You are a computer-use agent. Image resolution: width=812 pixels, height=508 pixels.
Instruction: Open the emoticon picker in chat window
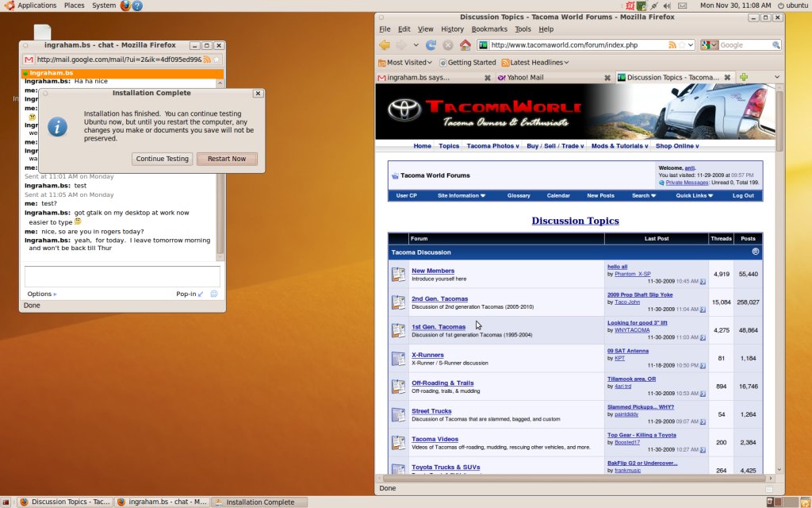click(214, 294)
